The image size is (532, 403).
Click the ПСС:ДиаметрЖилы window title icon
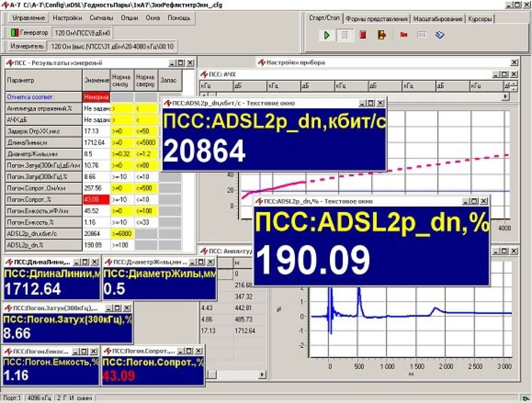pos(108,262)
